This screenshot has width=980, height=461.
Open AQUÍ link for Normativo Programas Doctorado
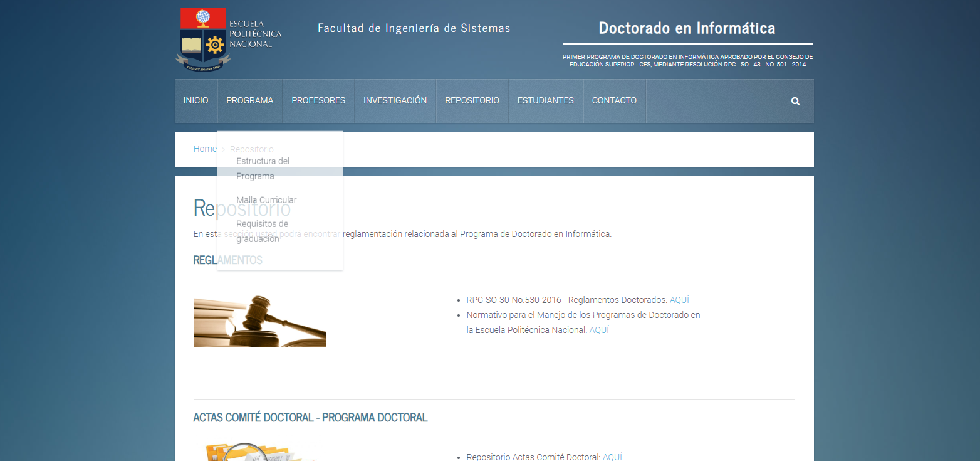click(599, 330)
